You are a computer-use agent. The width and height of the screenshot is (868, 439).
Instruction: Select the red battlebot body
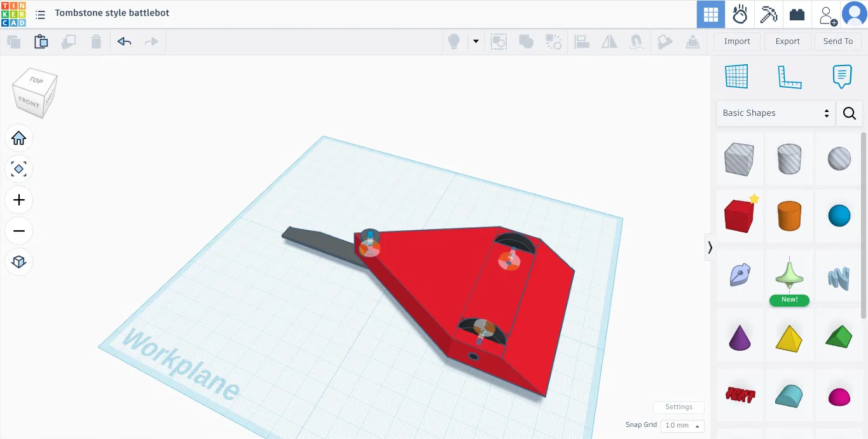[x=432, y=280]
